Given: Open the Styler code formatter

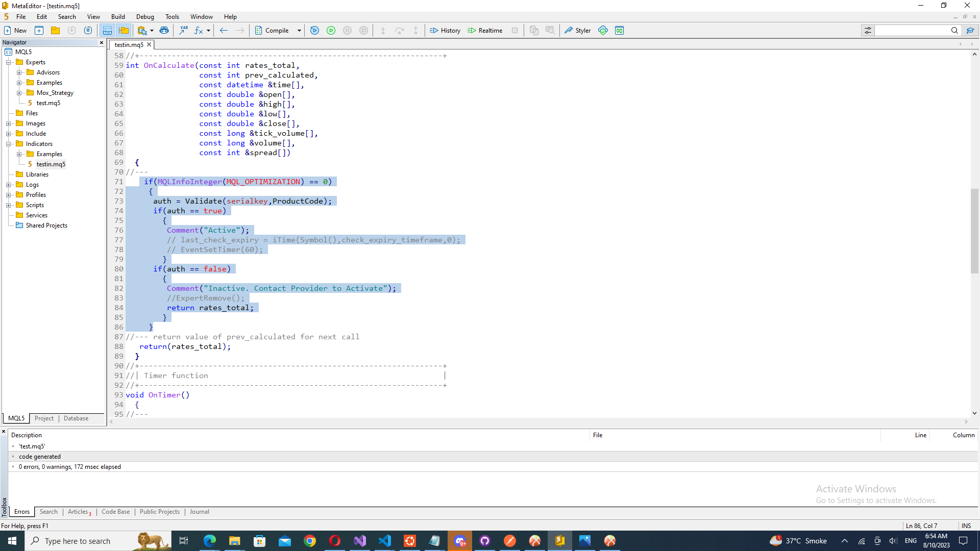Looking at the screenshot, I should coord(577,31).
